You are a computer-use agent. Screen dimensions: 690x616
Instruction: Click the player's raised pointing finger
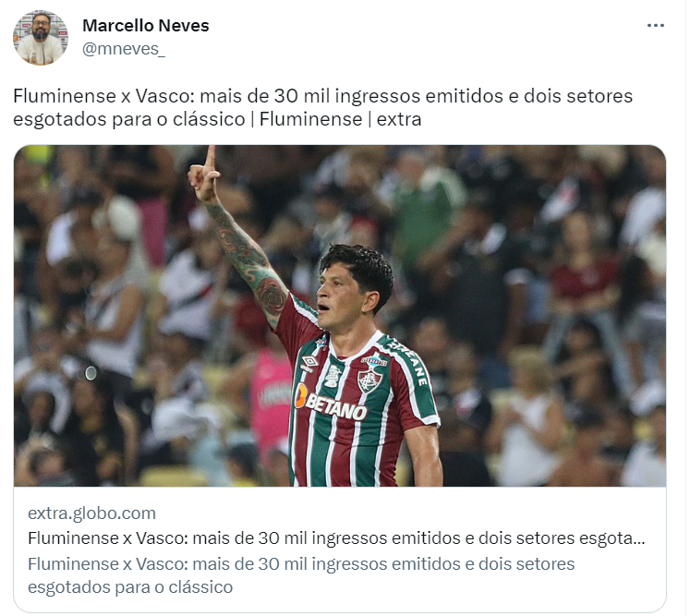[212, 159]
